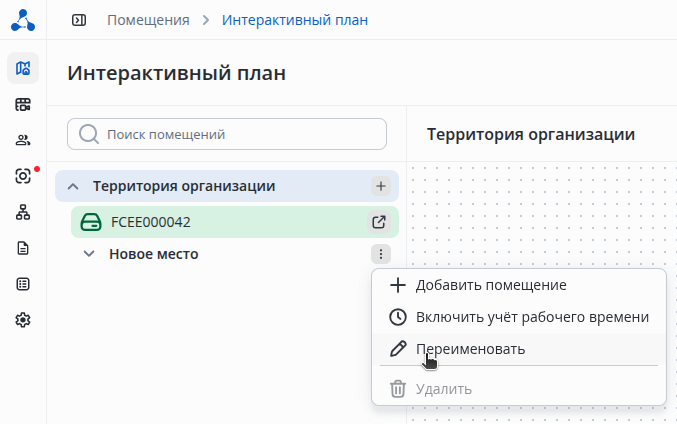Open the users group sidebar icon
The height and width of the screenshot is (424, 677).
[23, 140]
